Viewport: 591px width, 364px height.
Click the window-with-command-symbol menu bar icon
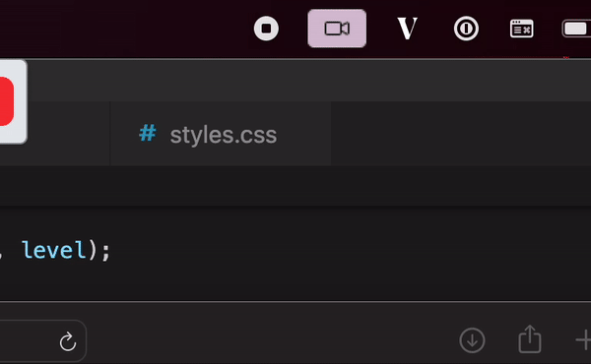[522, 29]
